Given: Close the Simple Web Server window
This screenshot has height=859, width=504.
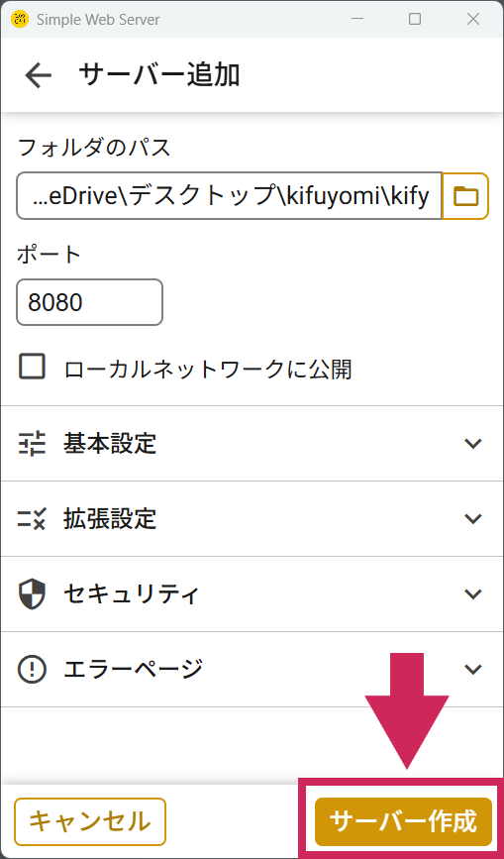Looking at the screenshot, I should [x=472, y=19].
